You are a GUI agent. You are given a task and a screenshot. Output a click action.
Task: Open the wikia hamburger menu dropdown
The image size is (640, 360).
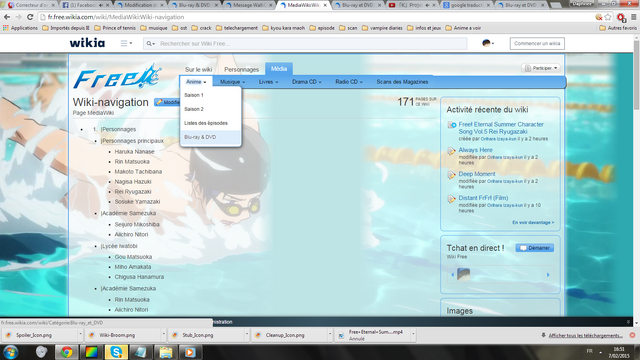point(126,43)
